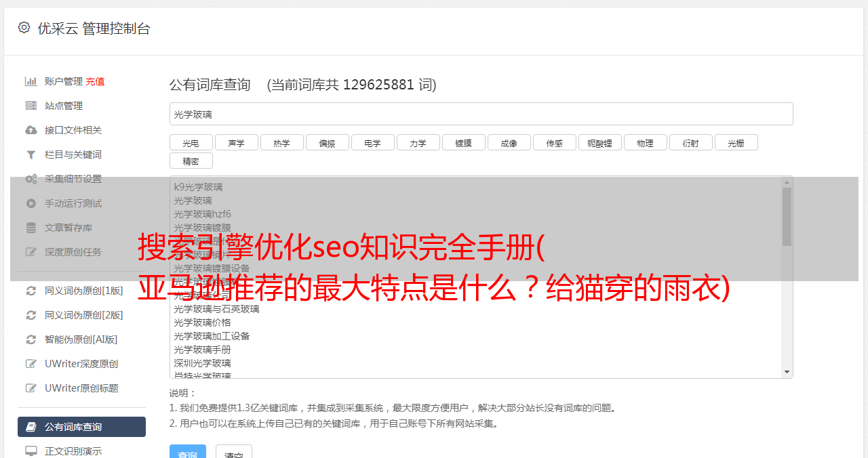The height and width of the screenshot is (458, 868).
Task: Select the 站点管理 server icon
Action: (x=31, y=106)
